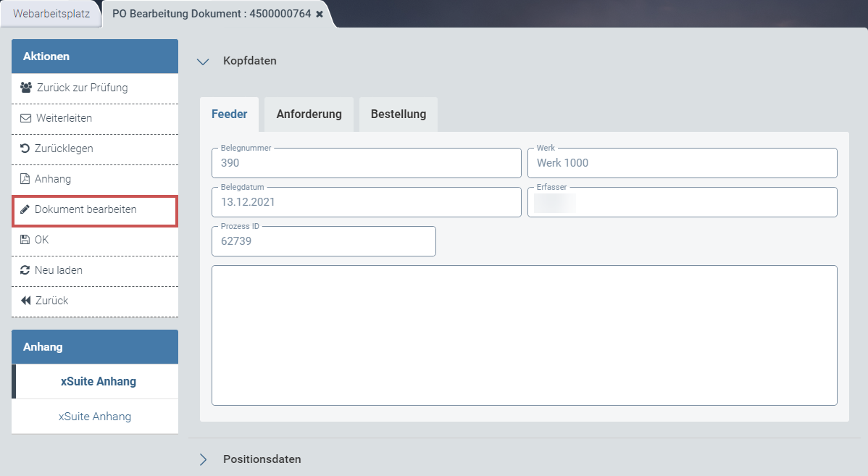This screenshot has height=476, width=868.
Task: Collapse the Kopfdaten section
Action: click(x=203, y=62)
